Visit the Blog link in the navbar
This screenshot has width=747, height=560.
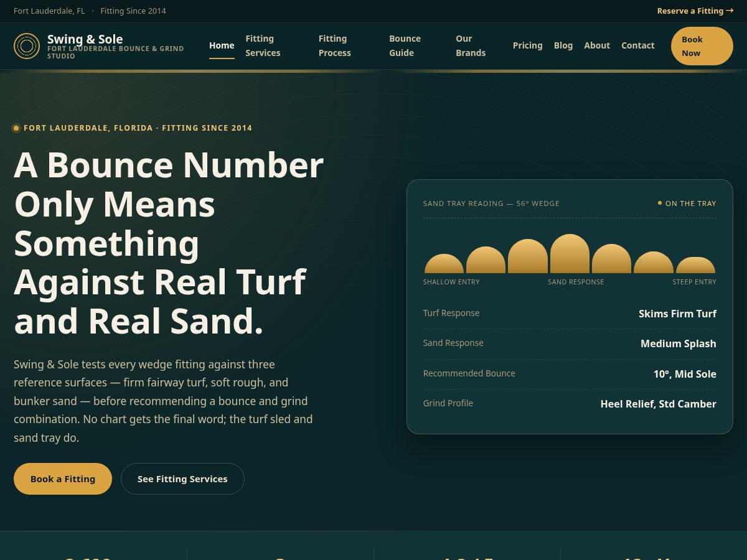pyautogui.click(x=563, y=45)
